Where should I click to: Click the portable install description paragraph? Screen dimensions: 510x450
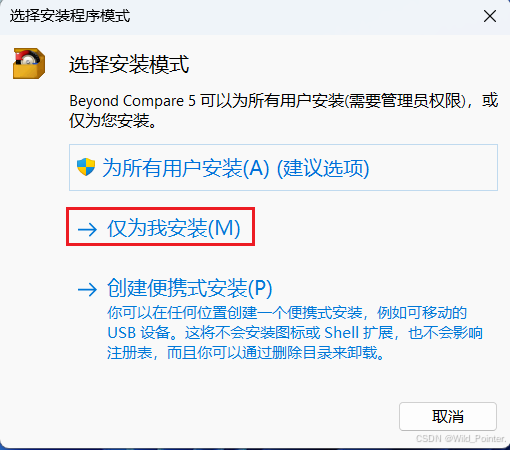pos(295,333)
